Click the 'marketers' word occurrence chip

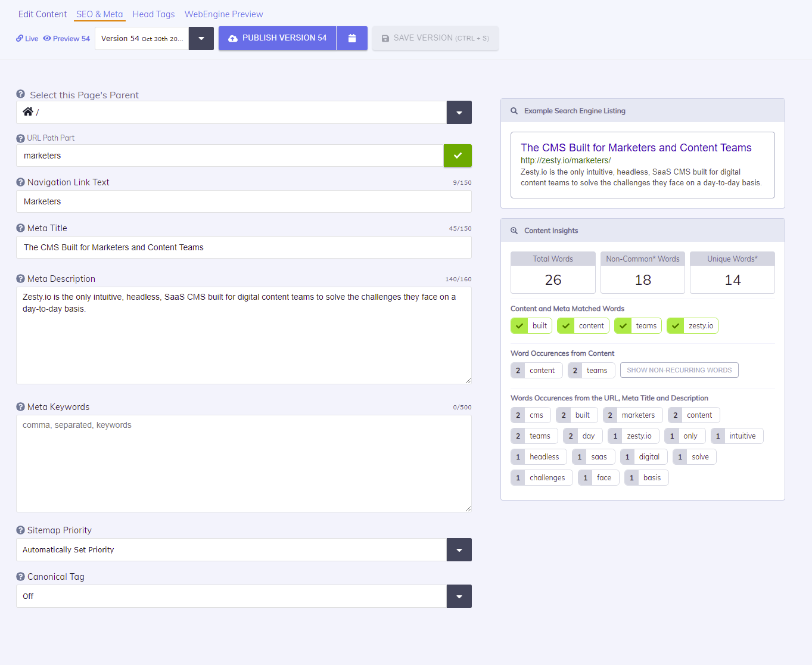633,415
